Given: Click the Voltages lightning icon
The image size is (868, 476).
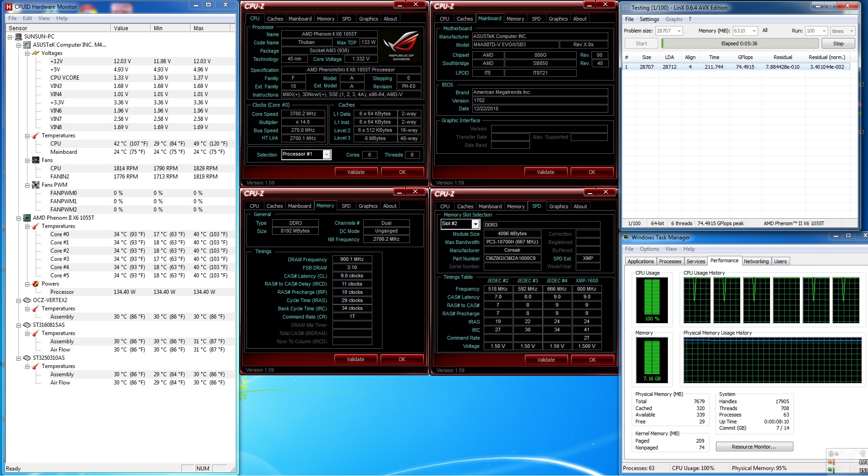Looking at the screenshot, I should click(x=36, y=53).
